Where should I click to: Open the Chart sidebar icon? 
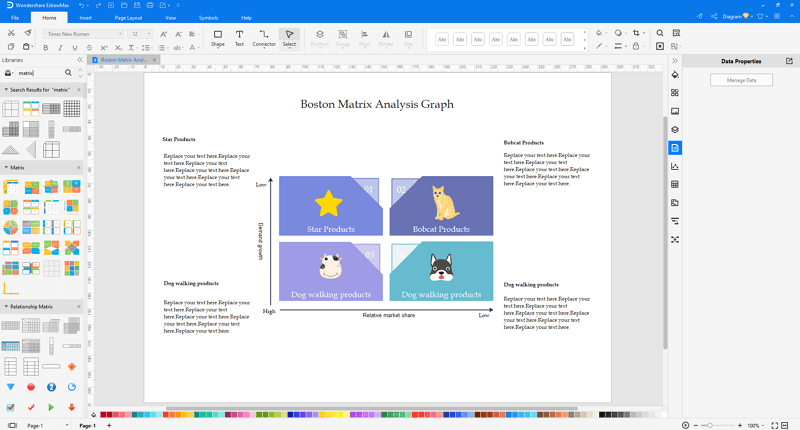pyautogui.click(x=675, y=166)
